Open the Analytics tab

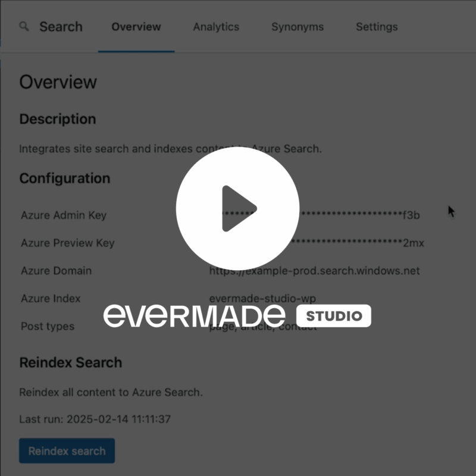[x=216, y=27]
